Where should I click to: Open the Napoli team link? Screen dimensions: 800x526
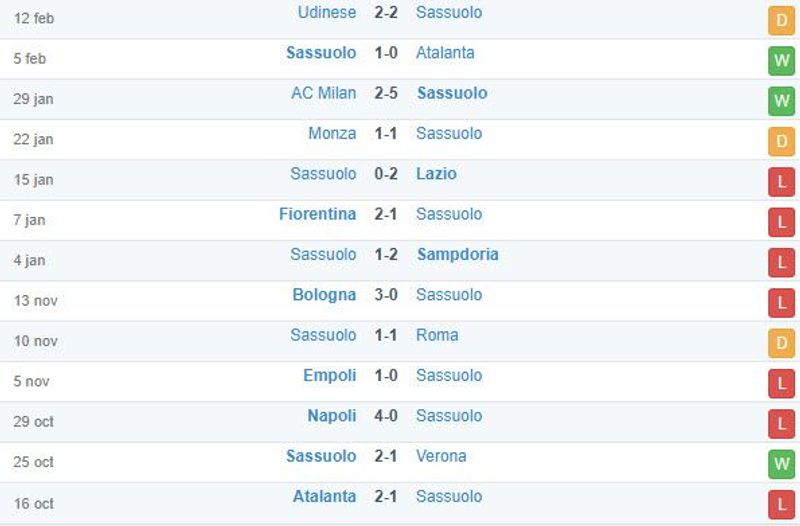332,416
